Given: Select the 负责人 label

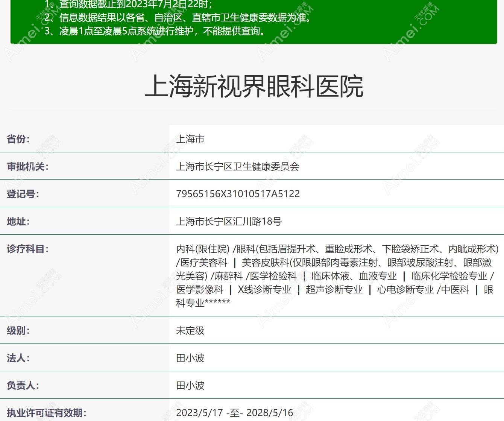Looking at the screenshot, I should point(23,385).
